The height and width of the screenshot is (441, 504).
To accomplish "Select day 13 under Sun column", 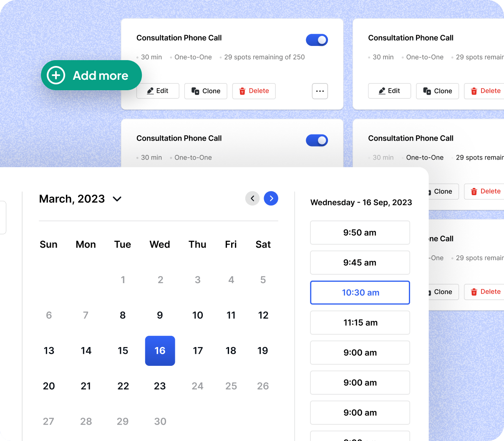I will click(x=49, y=351).
